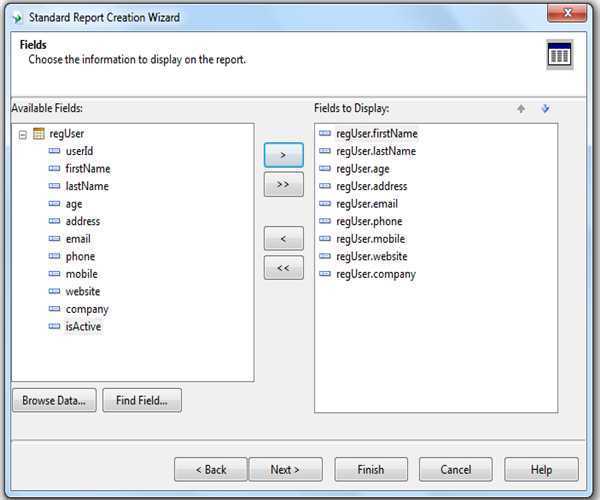The width and height of the screenshot is (600, 500).
Task: Select isActive field in available list
Action: 83,327
